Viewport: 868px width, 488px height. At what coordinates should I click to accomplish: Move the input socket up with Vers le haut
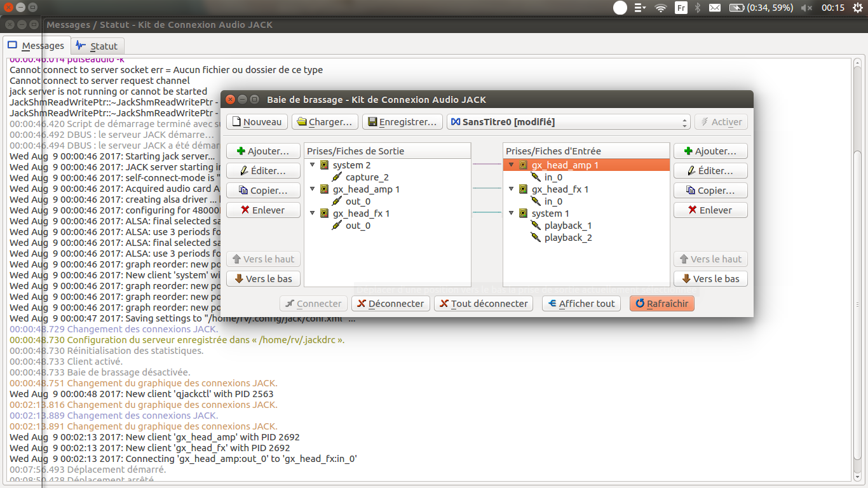point(711,259)
